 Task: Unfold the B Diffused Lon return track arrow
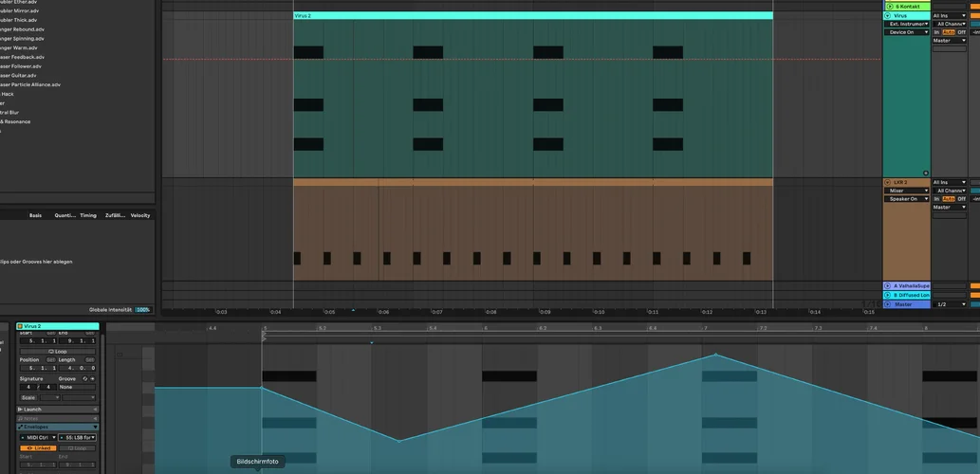pyautogui.click(x=887, y=295)
